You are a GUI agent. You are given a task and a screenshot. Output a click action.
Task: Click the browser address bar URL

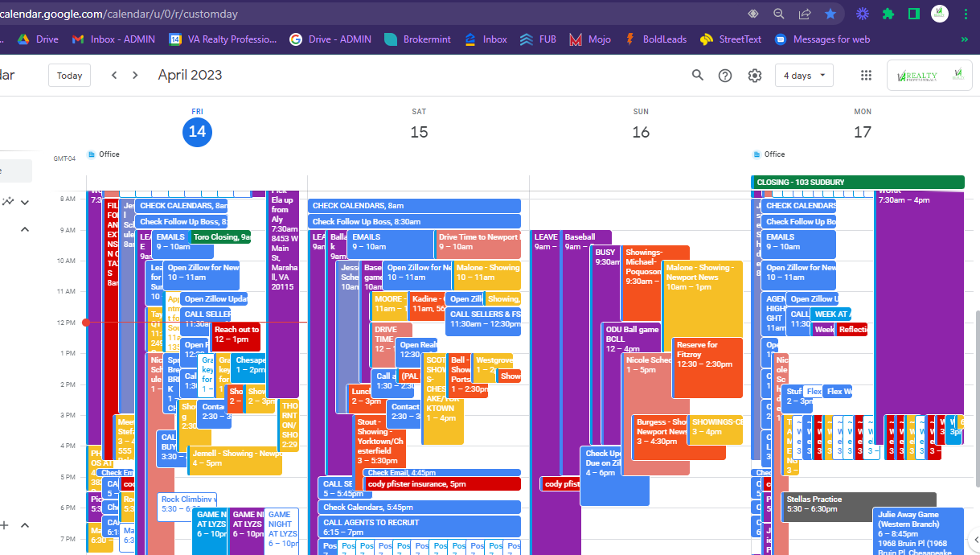pyautogui.click(x=118, y=14)
